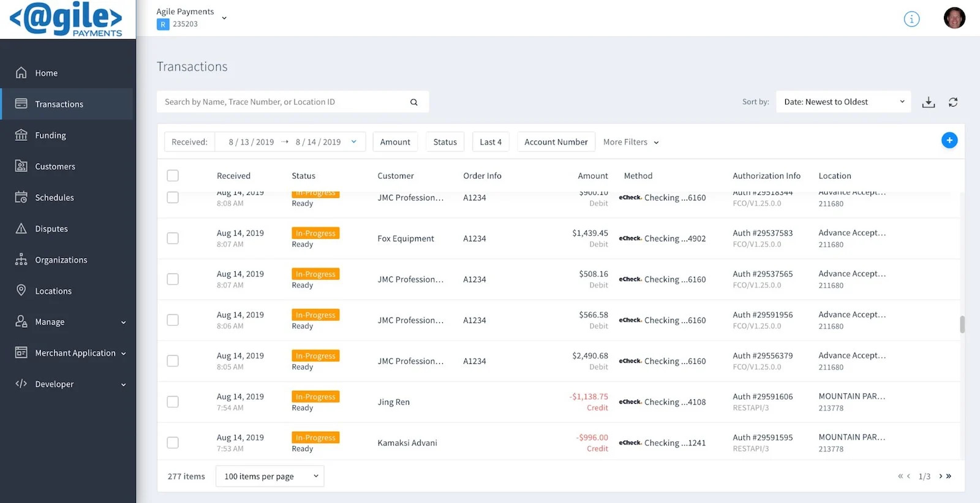
Task: Open the Sort by dropdown
Action: 843,102
